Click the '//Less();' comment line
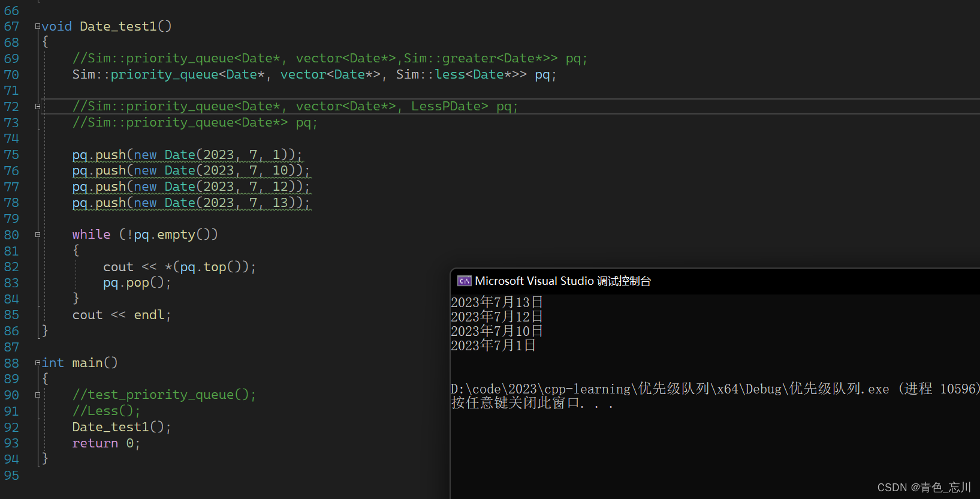Image resolution: width=980 pixels, height=499 pixels. pyautogui.click(x=106, y=411)
